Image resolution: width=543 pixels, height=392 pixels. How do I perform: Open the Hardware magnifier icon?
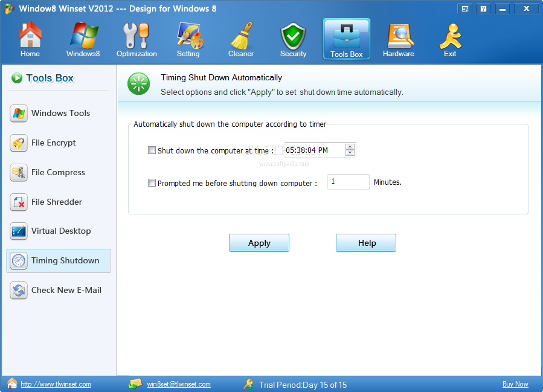click(400, 36)
